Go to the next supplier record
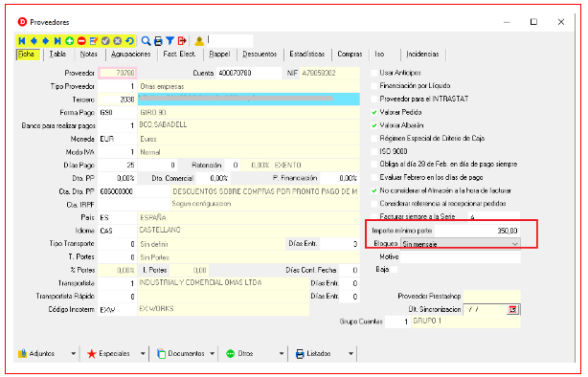The width and height of the screenshot is (588, 377). [45, 41]
